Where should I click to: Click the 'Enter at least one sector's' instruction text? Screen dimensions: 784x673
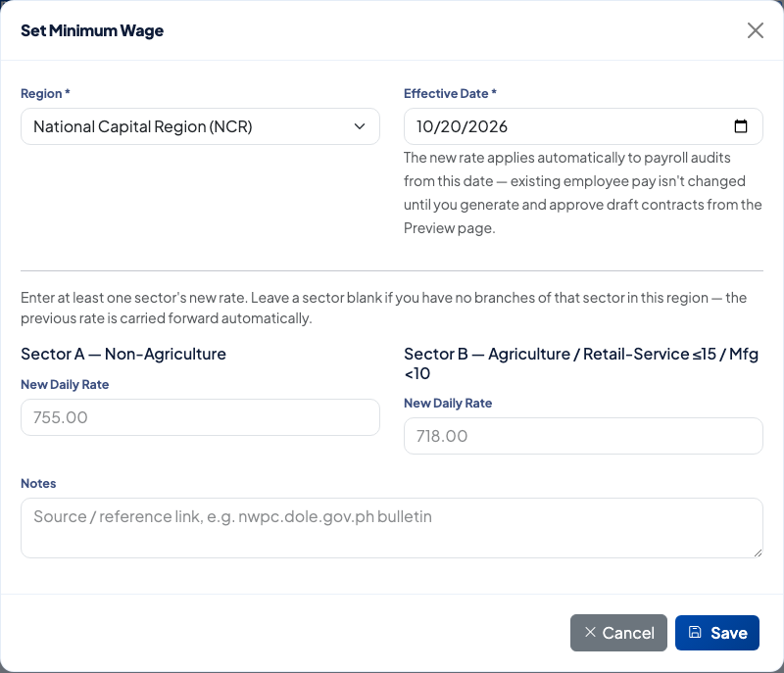pos(384,308)
